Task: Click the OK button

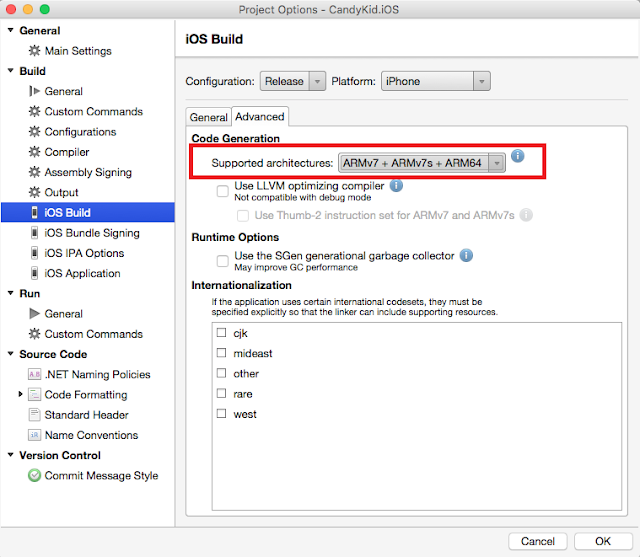Action: tap(603, 541)
